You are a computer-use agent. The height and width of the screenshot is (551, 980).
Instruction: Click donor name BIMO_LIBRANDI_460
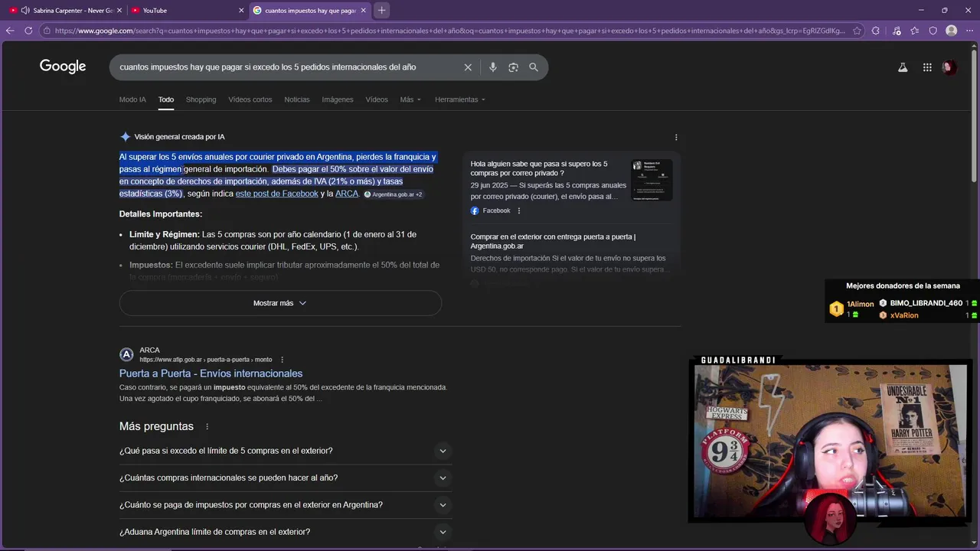[926, 303]
